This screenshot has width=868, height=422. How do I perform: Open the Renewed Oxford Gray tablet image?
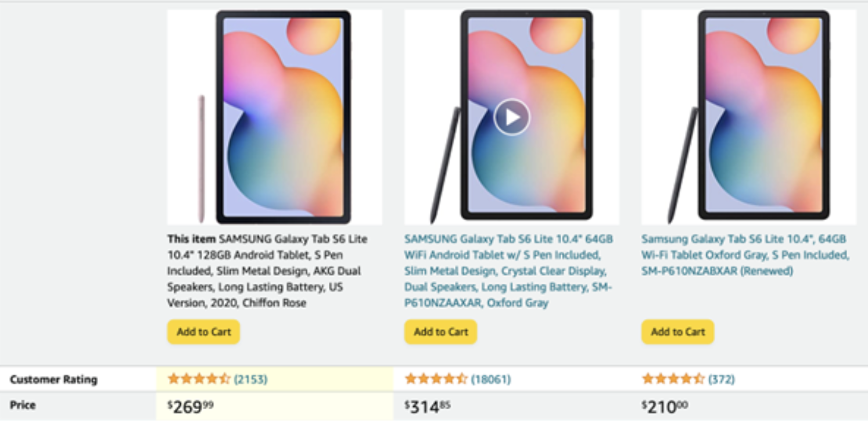click(748, 117)
